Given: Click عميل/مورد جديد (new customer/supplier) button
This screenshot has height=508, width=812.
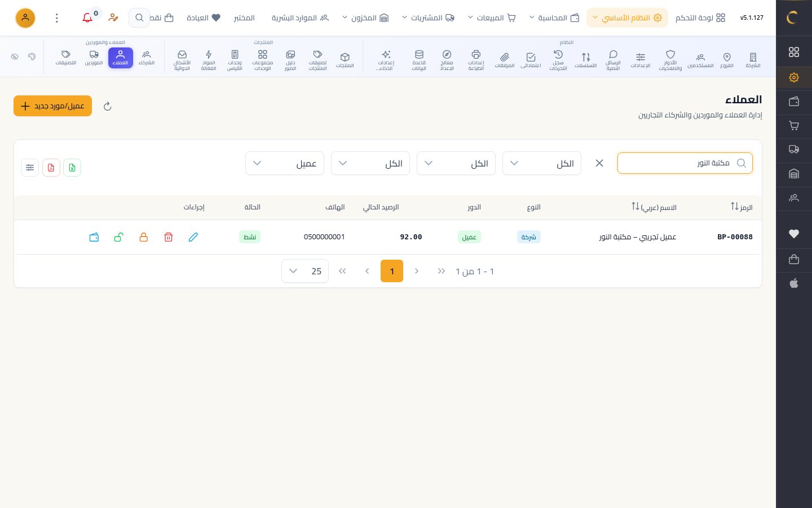Looking at the screenshot, I should pyautogui.click(x=52, y=106).
